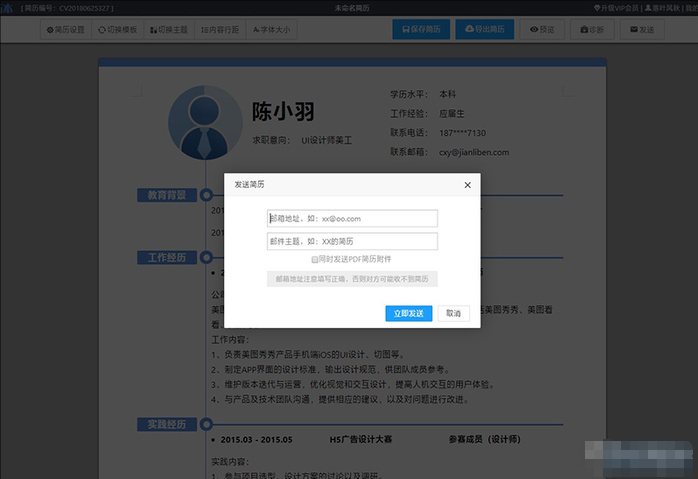Viewport: 698px width, 479px height.
Task: Click the 未命名简历 title
Action: pyautogui.click(x=352, y=8)
